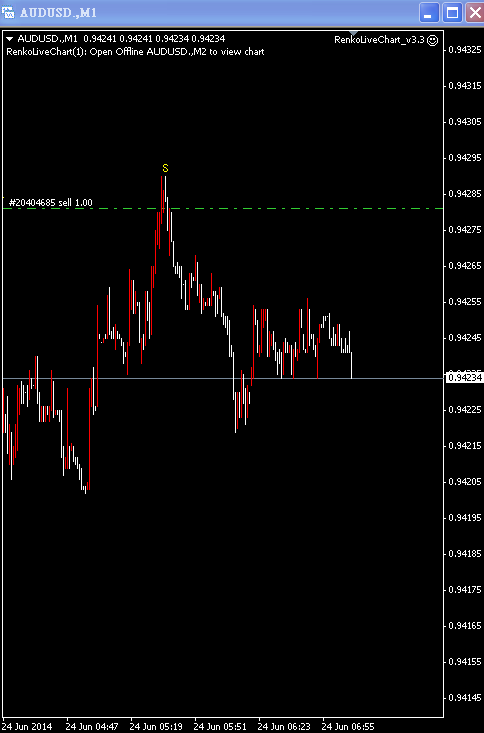This screenshot has height=733, width=484.
Task: Click the 0.94205 price scale value
Action: 464,481
